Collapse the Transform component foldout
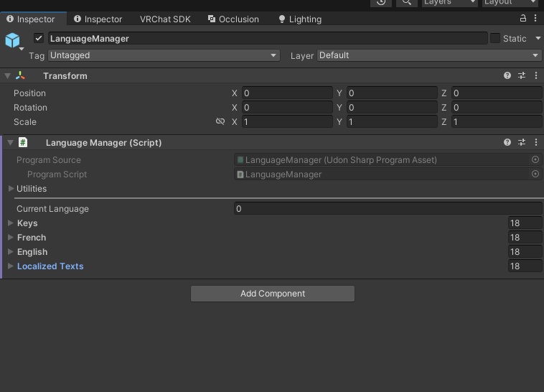The image size is (544, 392). (7, 75)
